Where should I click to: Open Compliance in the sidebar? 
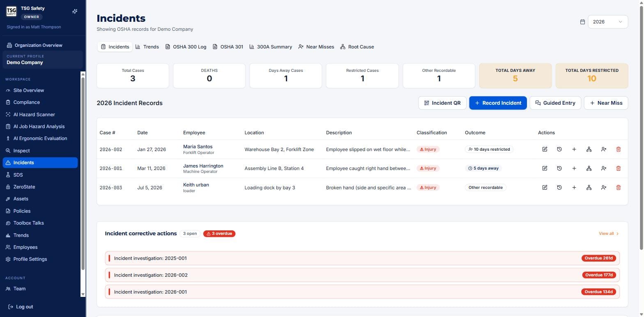click(x=40, y=102)
